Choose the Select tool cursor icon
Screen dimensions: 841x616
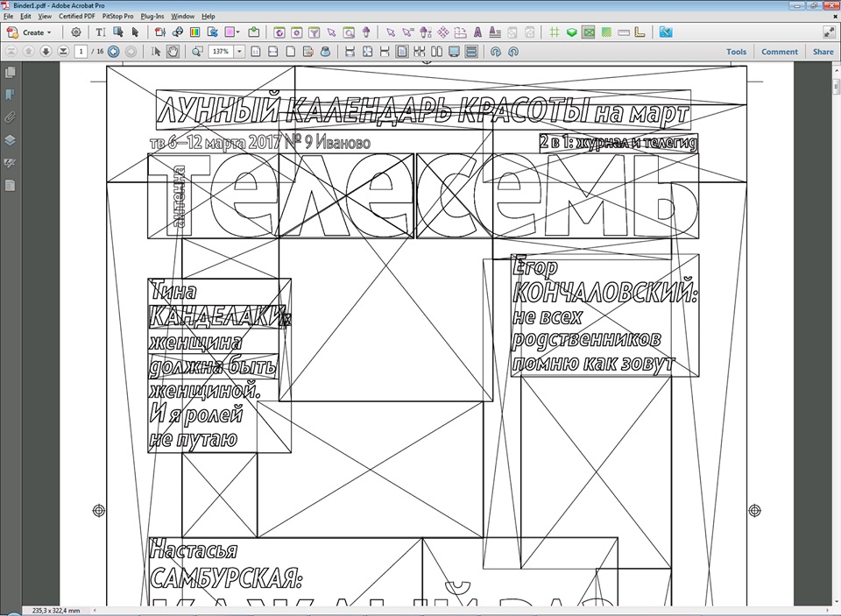tap(156, 52)
